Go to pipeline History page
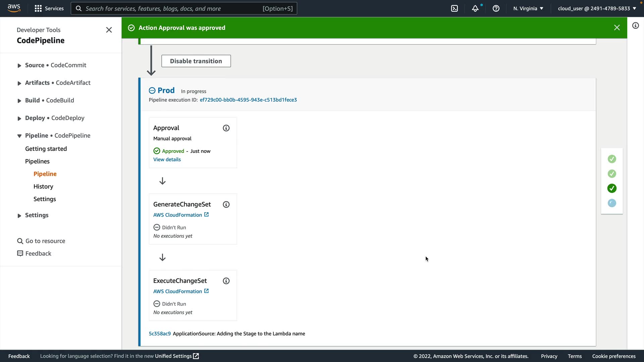Image resolution: width=644 pixels, height=362 pixels. pos(43,186)
